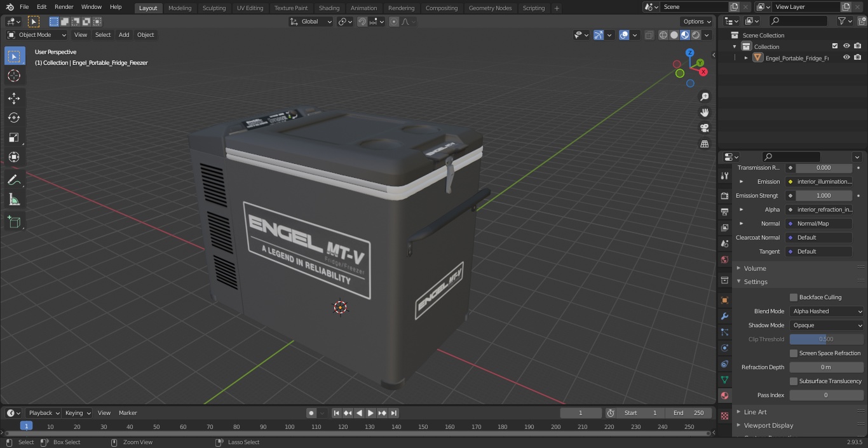The image size is (868, 448).
Task: Select the Add Cube tool
Action: (14, 222)
